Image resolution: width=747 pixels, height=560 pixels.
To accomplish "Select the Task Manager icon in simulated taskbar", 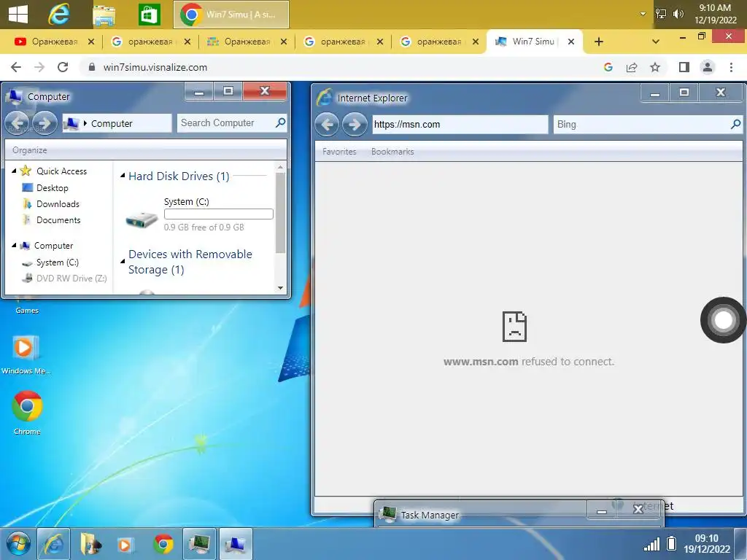I will 199,543.
